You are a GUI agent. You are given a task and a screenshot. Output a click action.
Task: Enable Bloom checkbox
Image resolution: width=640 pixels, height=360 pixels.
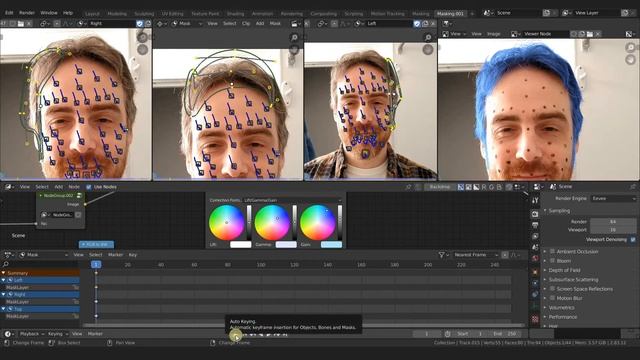point(552,261)
